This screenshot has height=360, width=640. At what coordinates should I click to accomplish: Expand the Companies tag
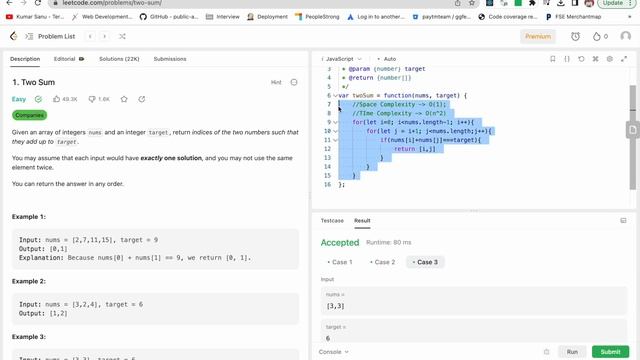coord(29,115)
